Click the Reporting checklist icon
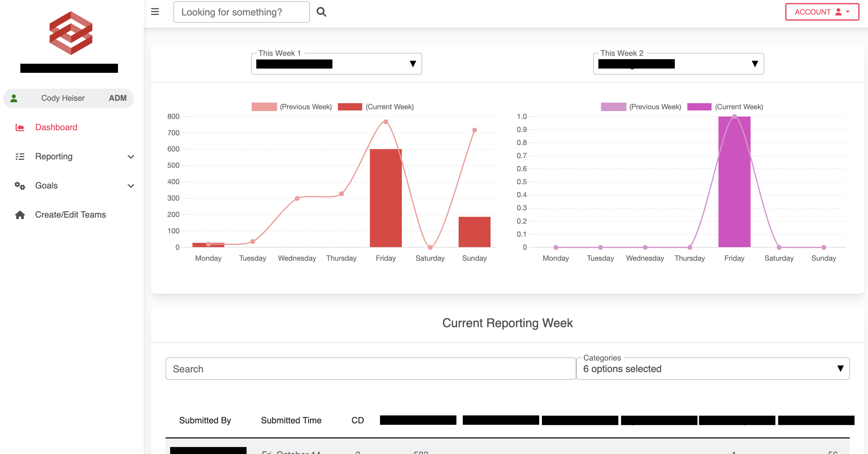 [x=20, y=156]
